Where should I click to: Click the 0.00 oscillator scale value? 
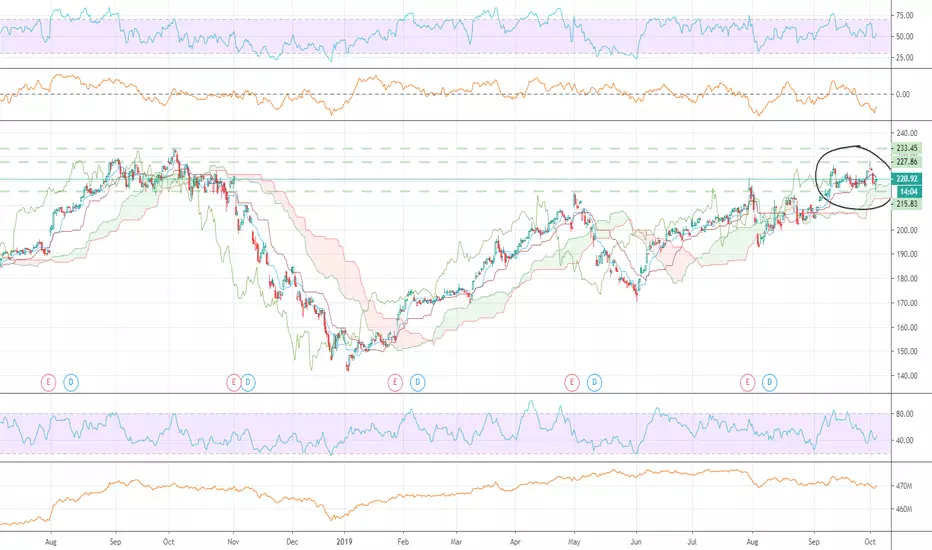tap(903, 94)
